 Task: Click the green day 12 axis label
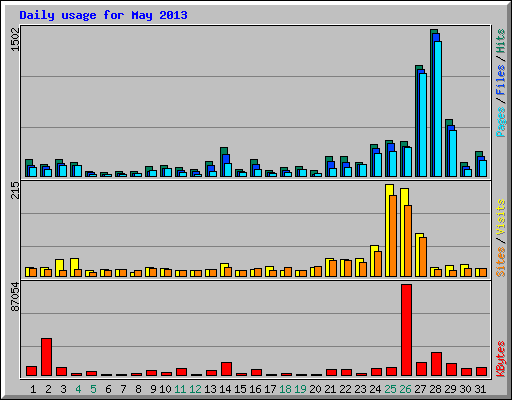click(x=195, y=389)
